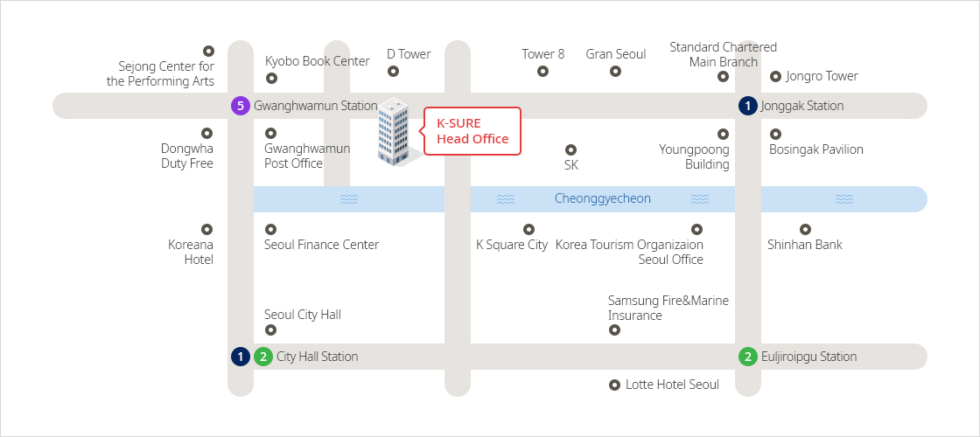The width and height of the screenshot is (980, 437).
Task: Select the Standard Chartered Main Branch marker
Action: (x=723, y=76)
